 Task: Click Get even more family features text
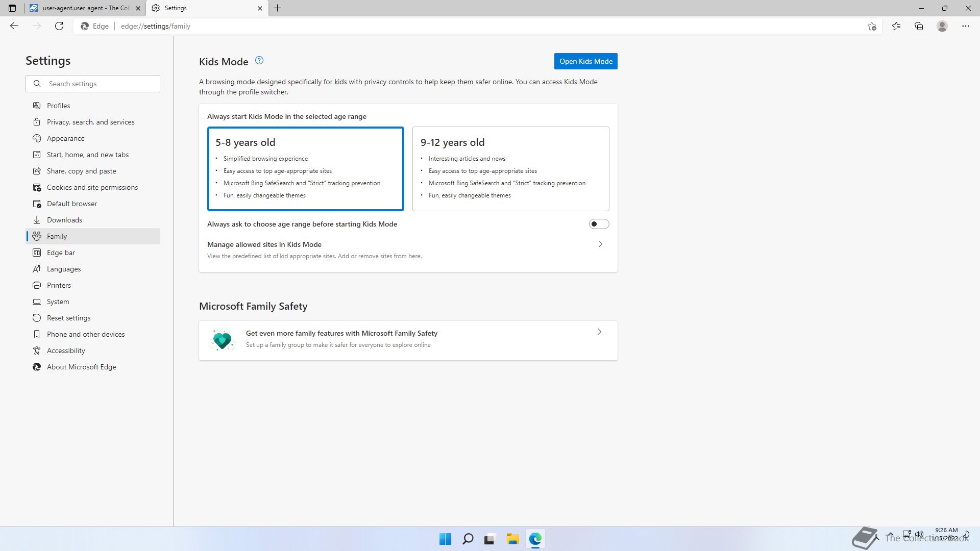point(341,333)
